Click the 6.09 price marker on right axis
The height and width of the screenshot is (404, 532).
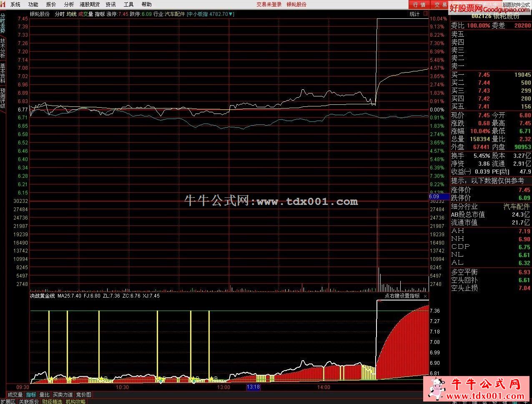click(439, 197)
